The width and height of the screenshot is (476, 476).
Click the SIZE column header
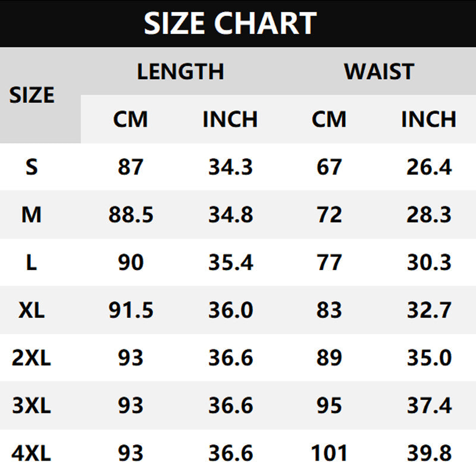click(32, 95)
